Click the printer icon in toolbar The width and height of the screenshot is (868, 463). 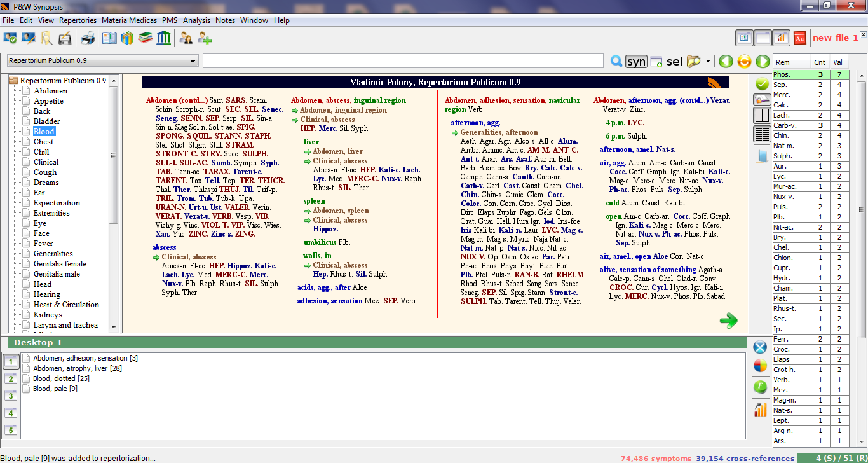click(x=87, y=39)
